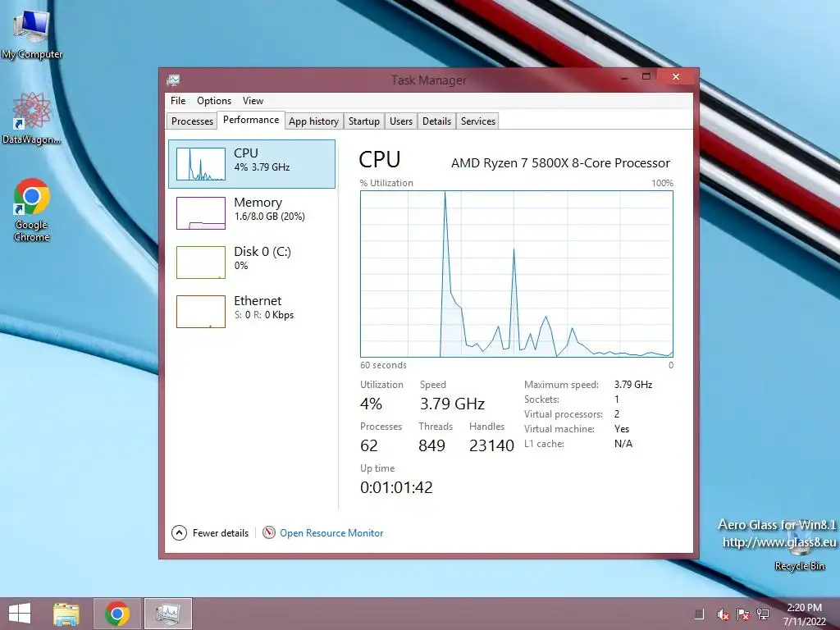840x630 pixels.
Task: Launch Google Chrome from desktop shortcut
Action: pos(32,209)
